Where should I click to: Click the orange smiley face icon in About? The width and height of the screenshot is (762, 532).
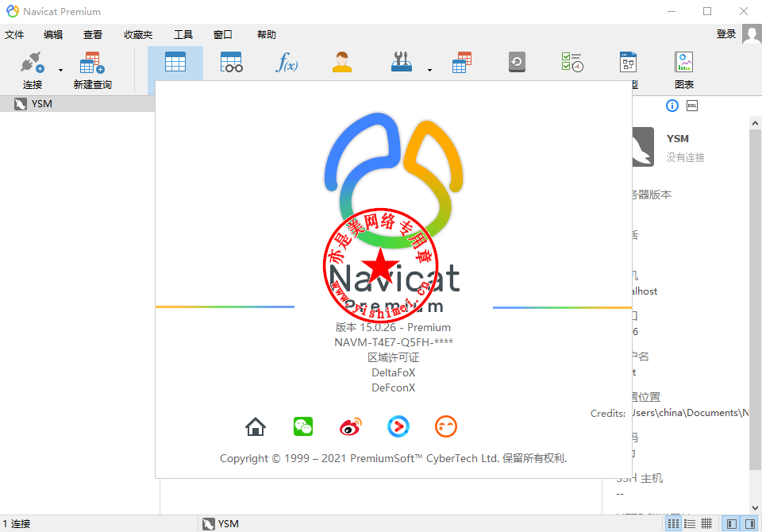pos(446,426)
